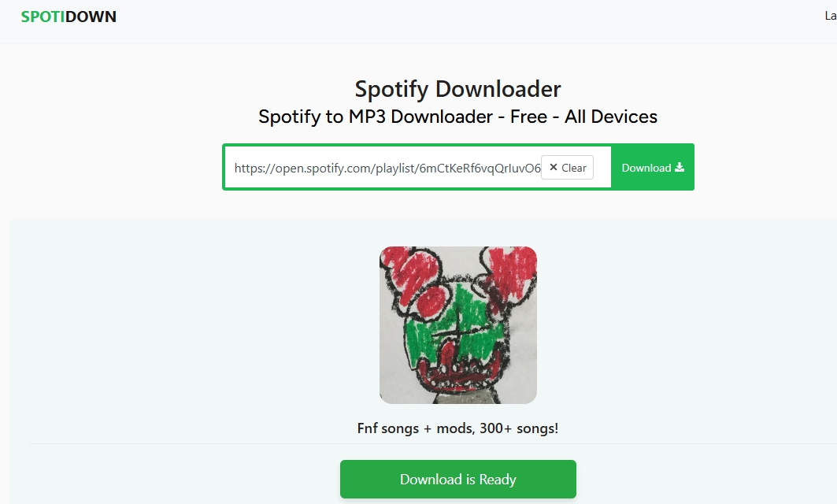This screenshot has height=504, width=837.
Task: Click the Spotify Downloader page heading
Action: [x=457, y=89]
